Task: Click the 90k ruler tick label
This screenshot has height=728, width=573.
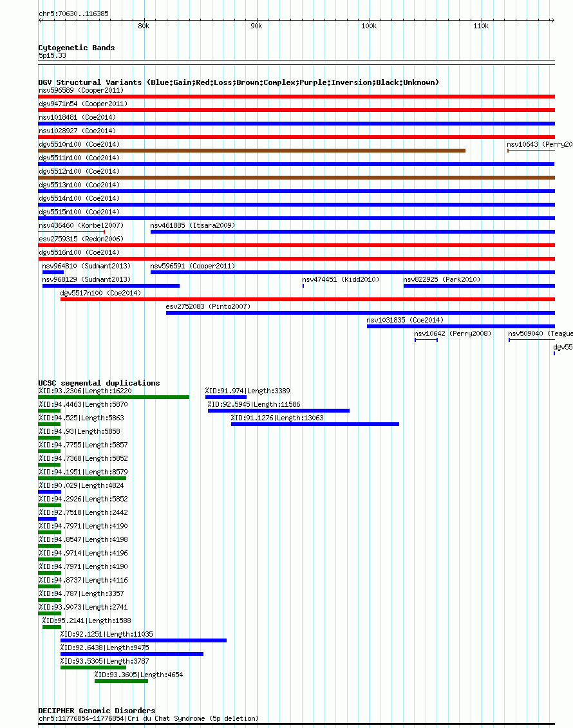Action: click(256, 26)
